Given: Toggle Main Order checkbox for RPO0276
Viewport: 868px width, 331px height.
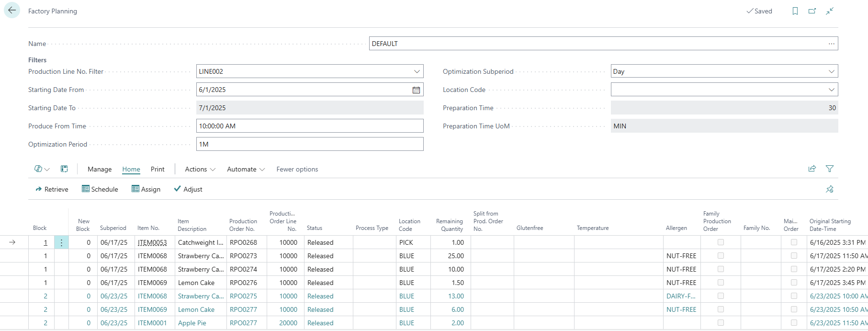Looking at the screenshot, I should tap(794, 283).
